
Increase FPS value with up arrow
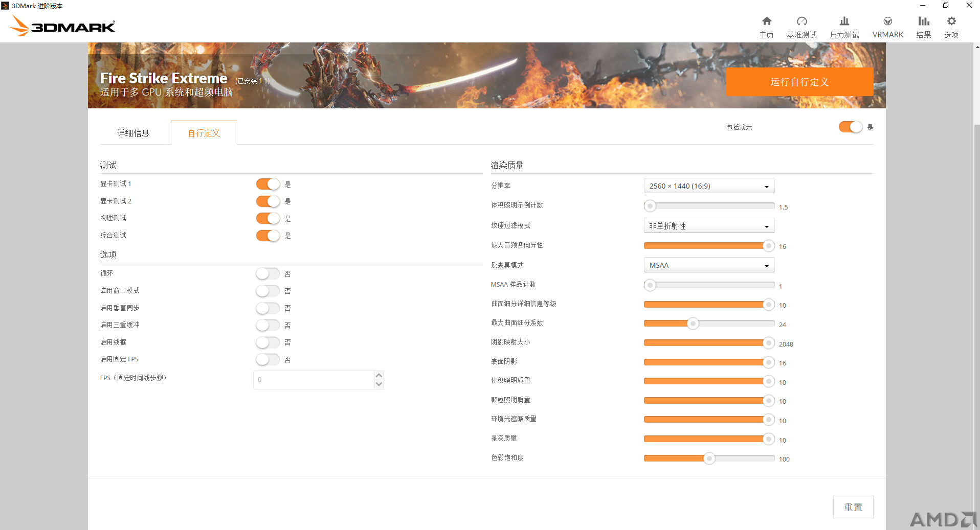379,375
